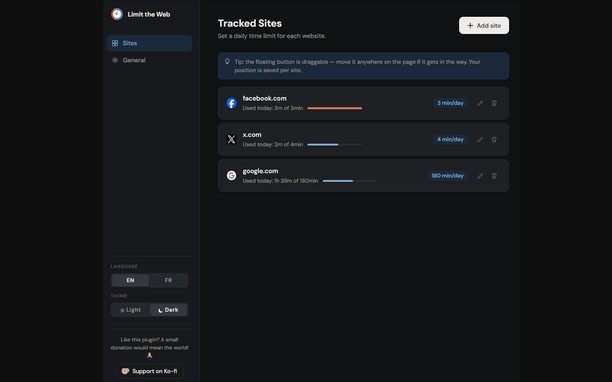Viewport: 612px width, 382px height.
Task: Click 'Used today: 1h 39m of 180min' text
Action: point(280,181)
